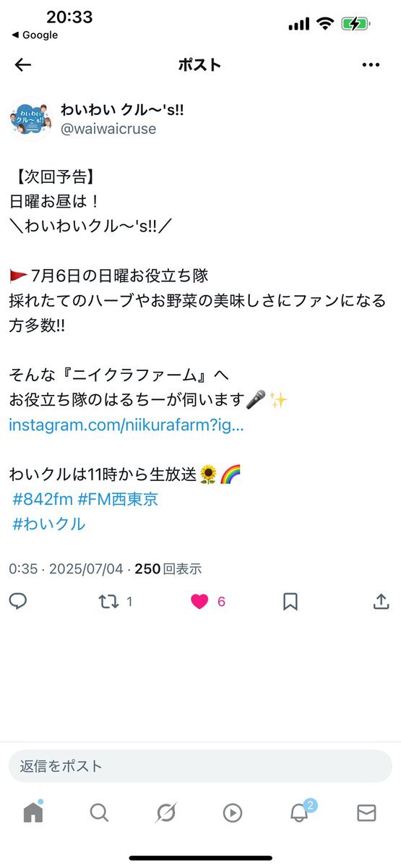Open the reply speech bubble icon
This screenshot has height=868, width=401.
coord(19,601)
